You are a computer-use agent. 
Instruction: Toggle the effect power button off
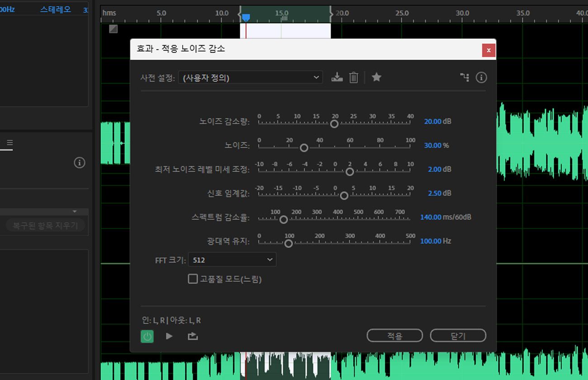tap(147, 336)
